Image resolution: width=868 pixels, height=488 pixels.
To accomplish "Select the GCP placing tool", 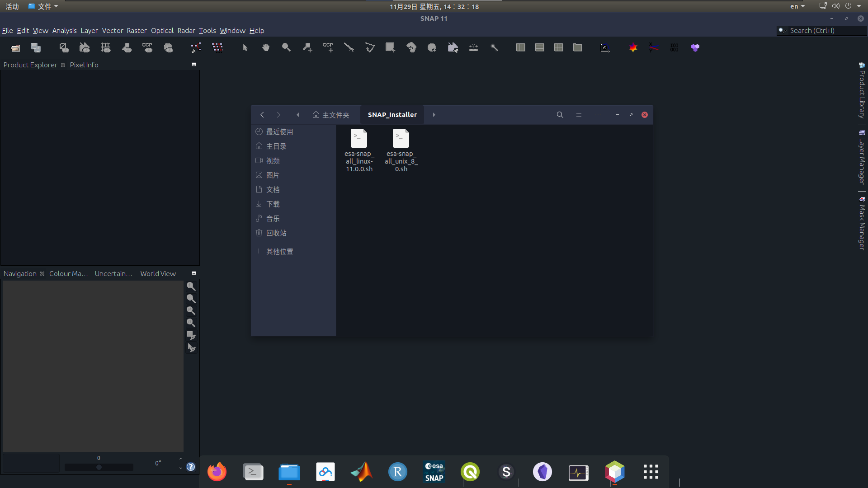I will point(328,48).
